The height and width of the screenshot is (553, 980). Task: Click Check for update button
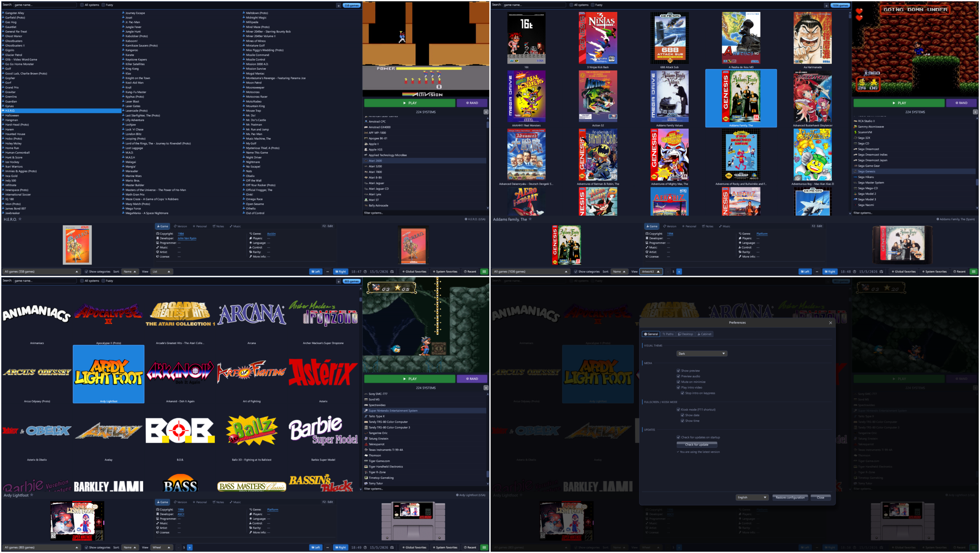pos(697,445)
